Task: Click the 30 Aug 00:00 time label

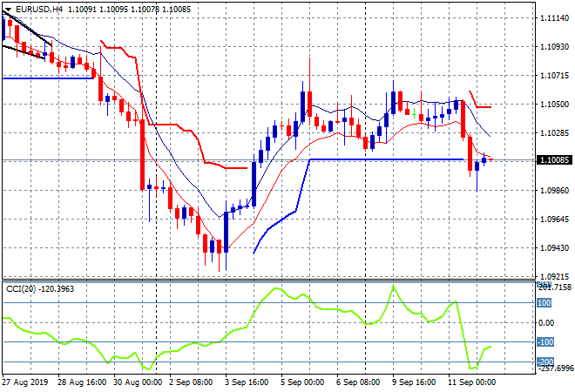Action: click(x=138, y=382)
